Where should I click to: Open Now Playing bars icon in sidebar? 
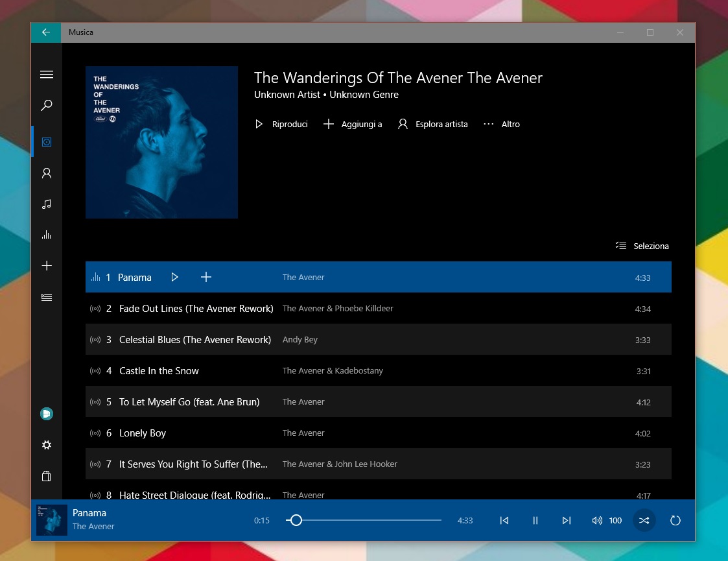point(47,235)
